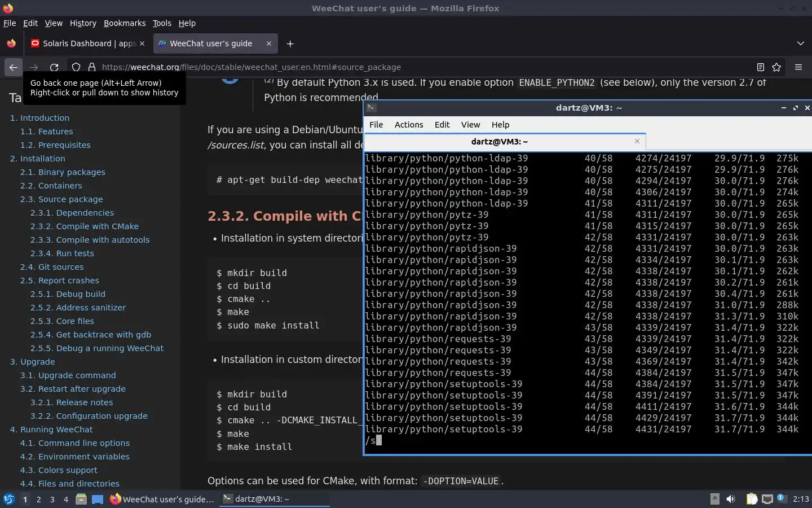Open 1.1. Features link
This screenshot has width=812, height=508.
[47, 132]
